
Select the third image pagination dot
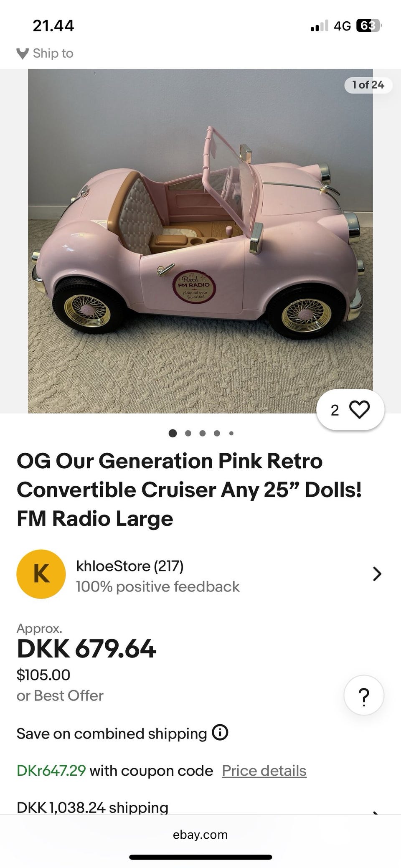coord(203,433)
